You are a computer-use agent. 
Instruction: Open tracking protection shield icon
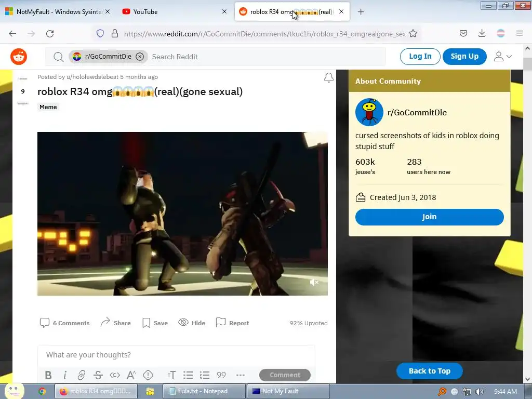tap(100, 33)
